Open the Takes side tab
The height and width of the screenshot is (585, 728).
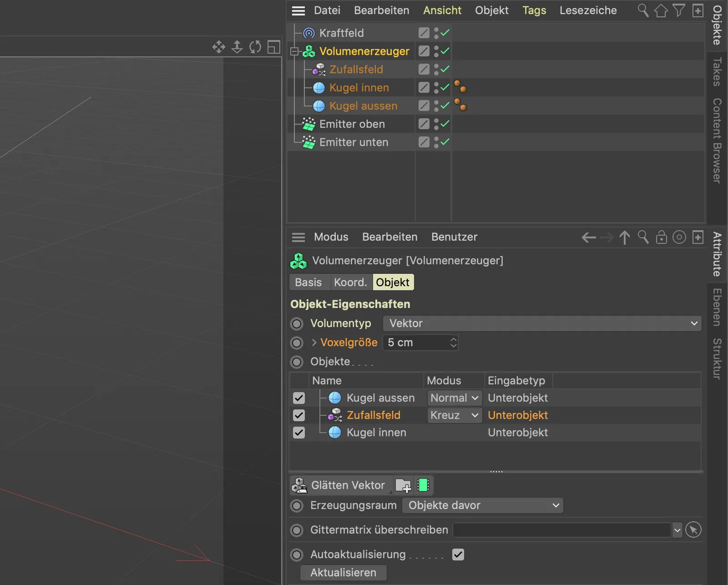[718, 72]
